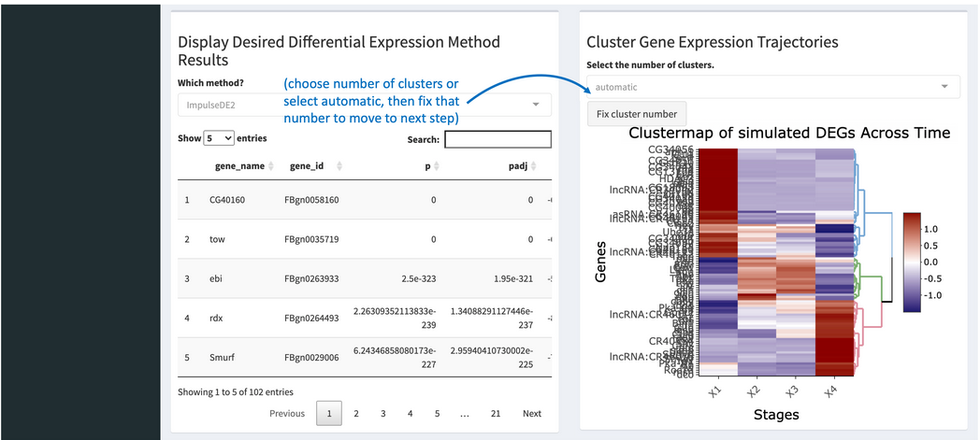Sort table by gene_name column arrows
The image size is (980, 440).
pos(270,166)
